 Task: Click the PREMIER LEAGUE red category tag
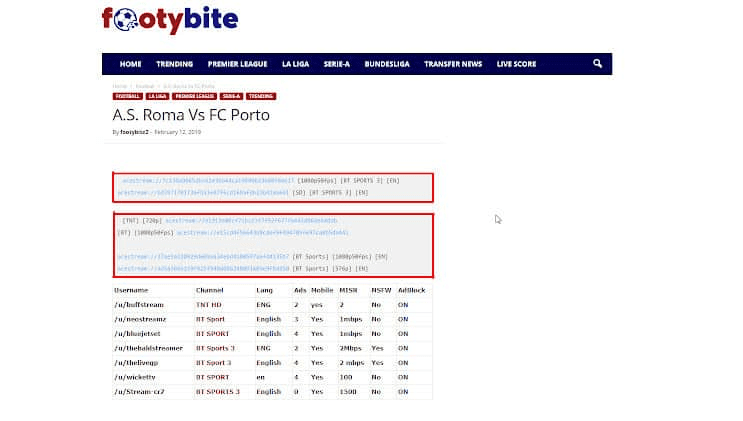click(x=194, y=96)
